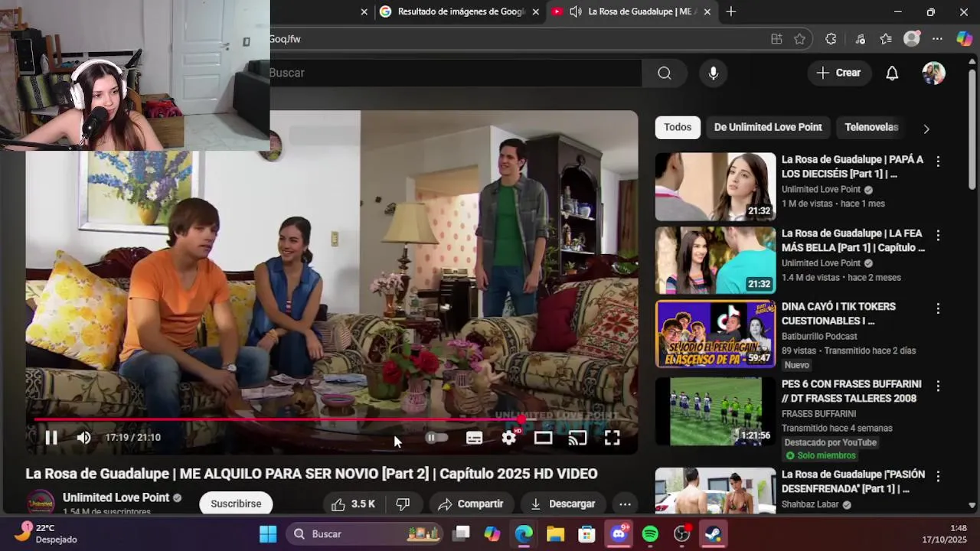
Task: Pause the video playback
Action: [x=51, y=438]
